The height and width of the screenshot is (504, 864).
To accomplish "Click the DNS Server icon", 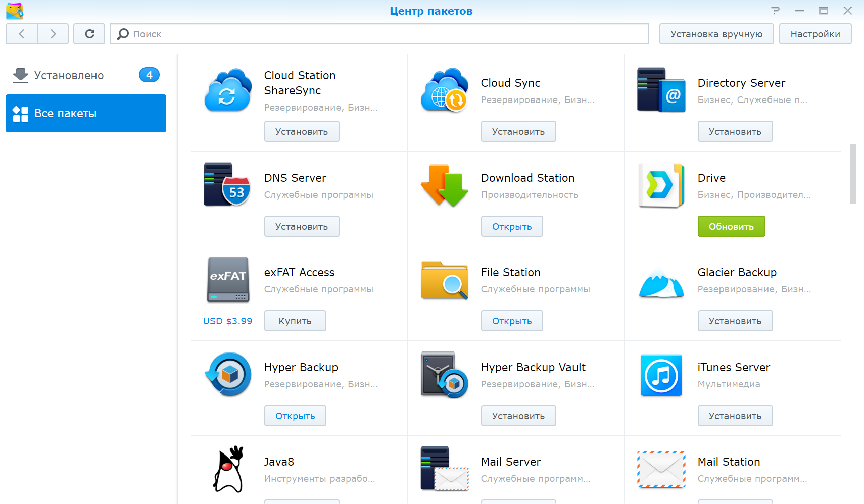I will [x=227, y=184].
